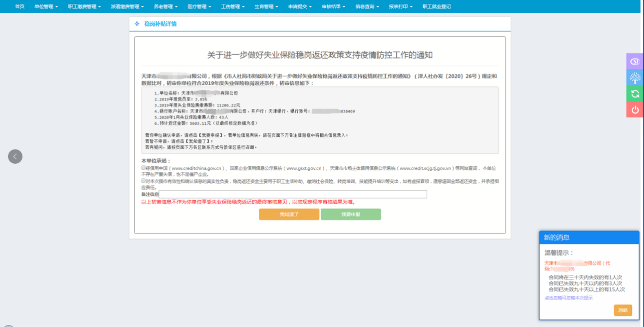This screenshot has width=644, height=327.
Task: Click the 温馨提示 heading in popup
Action: [558, 252]
